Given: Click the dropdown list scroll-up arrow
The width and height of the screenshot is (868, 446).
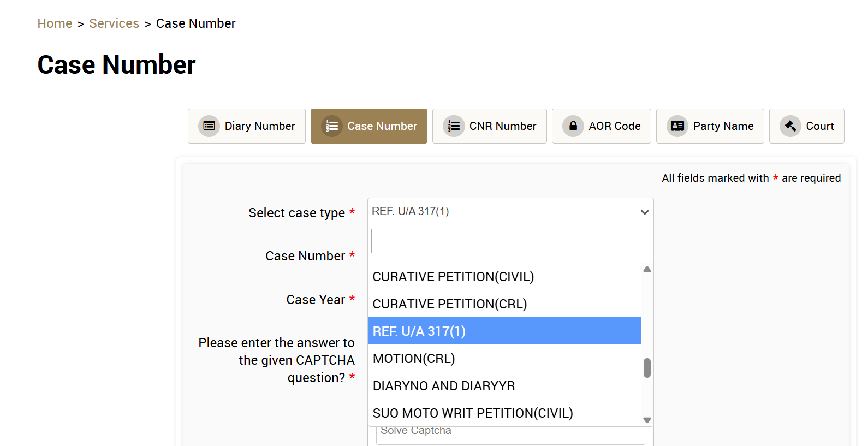Looking at the screenshot, I should 647,269.
